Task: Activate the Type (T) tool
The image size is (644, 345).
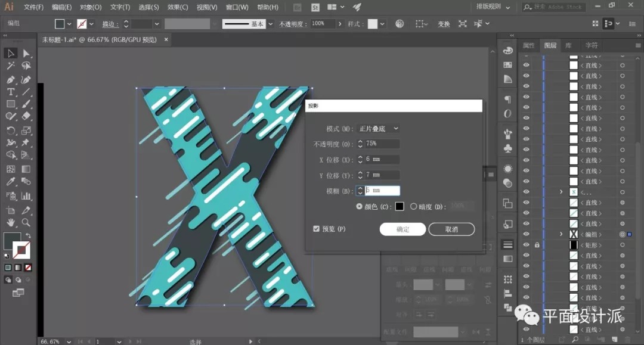Action: tap(11, 92)
